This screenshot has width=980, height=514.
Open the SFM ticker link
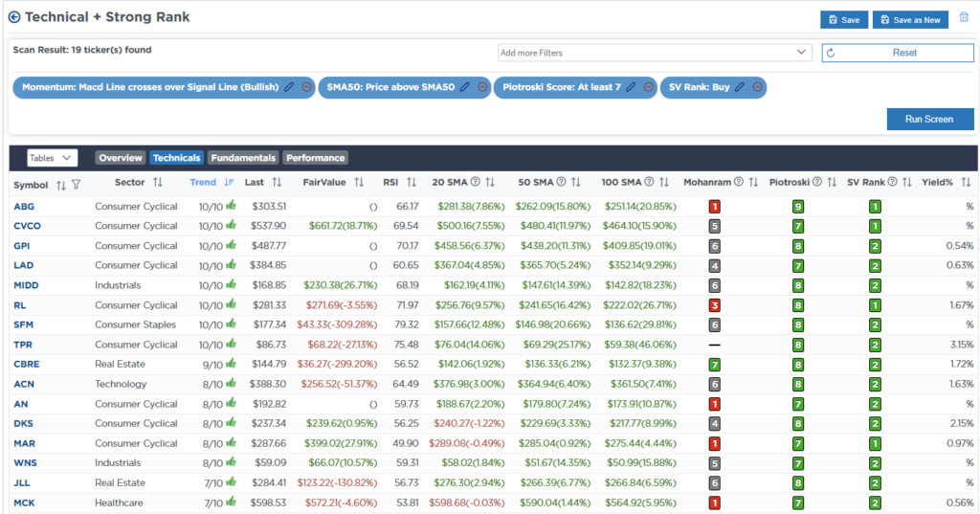point(24,324)
